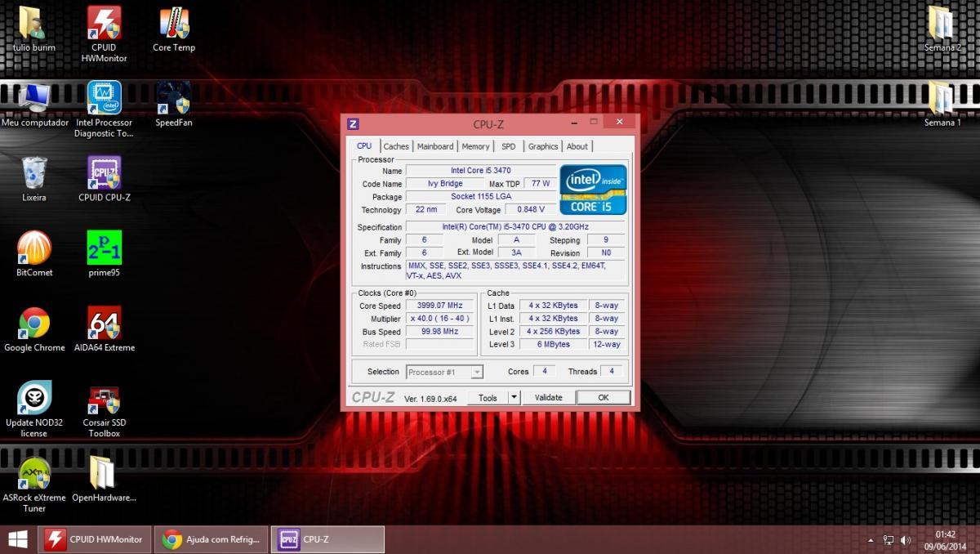
Task: Open Update NOD32 license shortcut
Action: coord(34,409)
